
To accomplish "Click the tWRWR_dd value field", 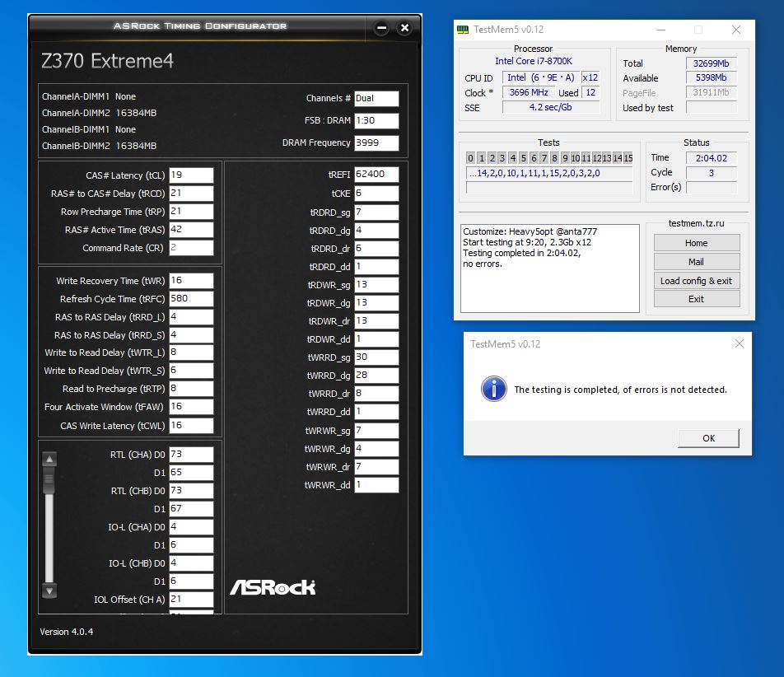I will [x=376, y=485].
